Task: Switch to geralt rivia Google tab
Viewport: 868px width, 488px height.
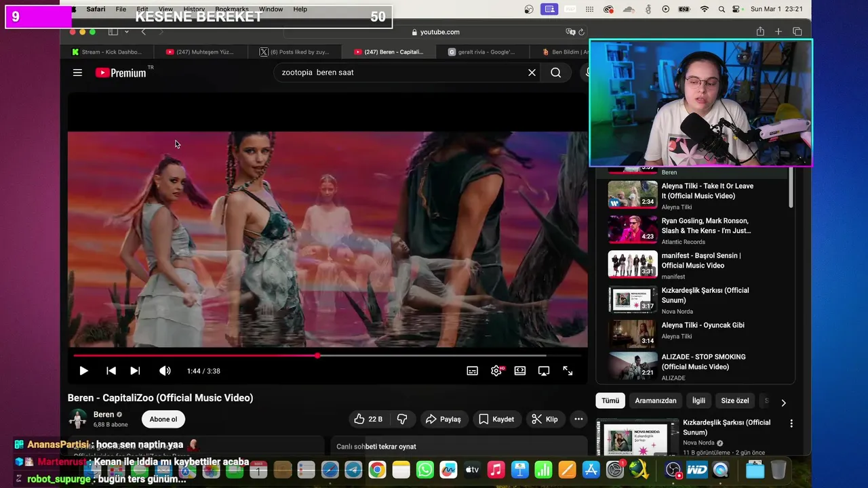Action: click(483, 52)
